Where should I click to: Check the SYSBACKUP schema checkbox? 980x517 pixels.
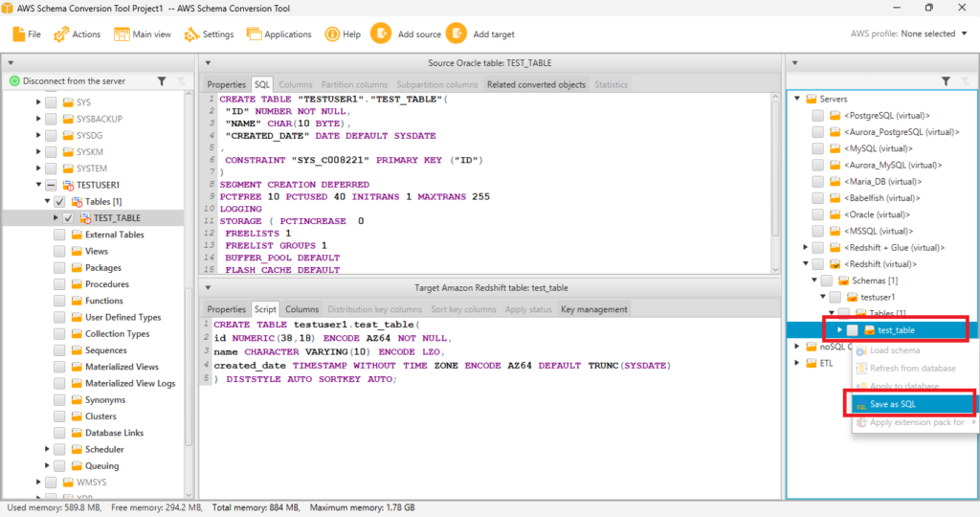tap(51, 119)
